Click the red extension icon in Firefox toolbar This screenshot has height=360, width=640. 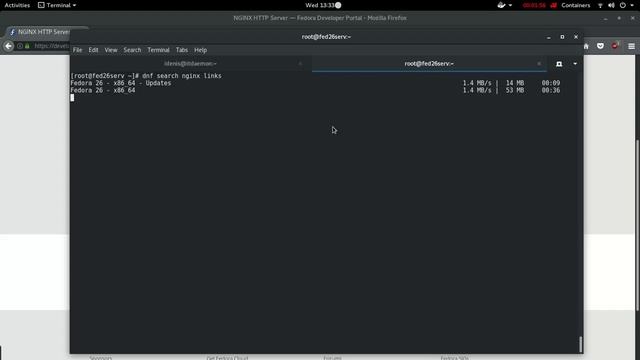tap(615, 46)
